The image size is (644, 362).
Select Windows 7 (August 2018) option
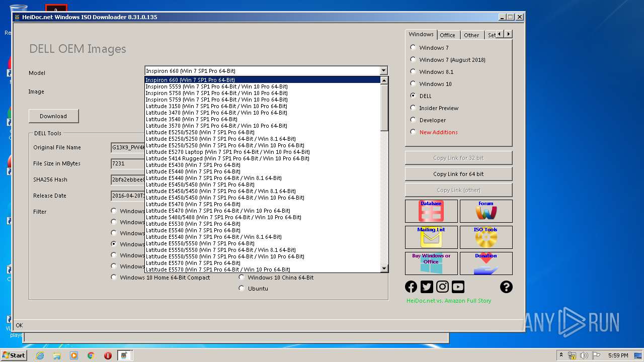click(413, 59)
